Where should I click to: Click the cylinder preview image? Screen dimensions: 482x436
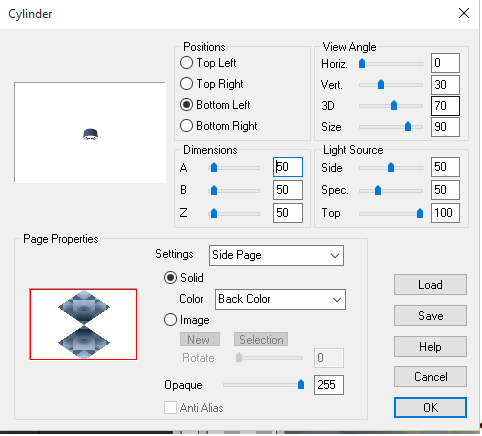pos(90,132)
